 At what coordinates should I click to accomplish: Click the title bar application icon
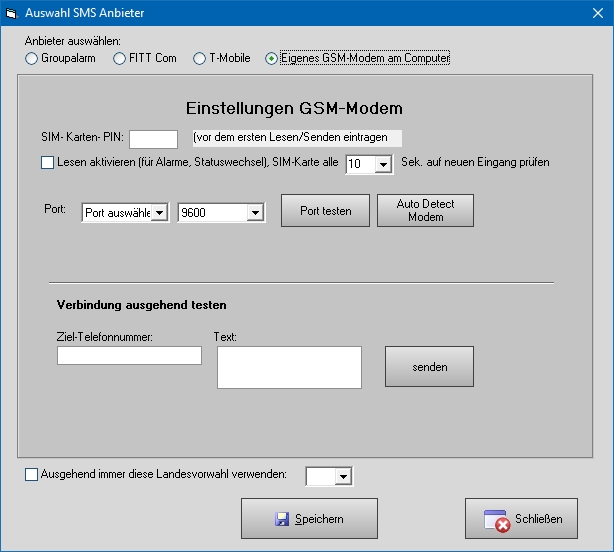(x=12, y=13)
